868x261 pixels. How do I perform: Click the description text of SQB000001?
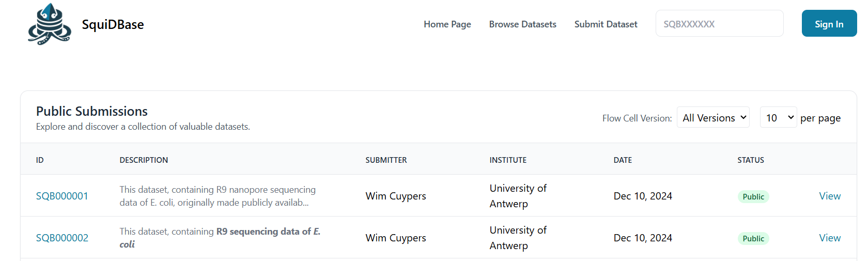click(x=218, y=196)
